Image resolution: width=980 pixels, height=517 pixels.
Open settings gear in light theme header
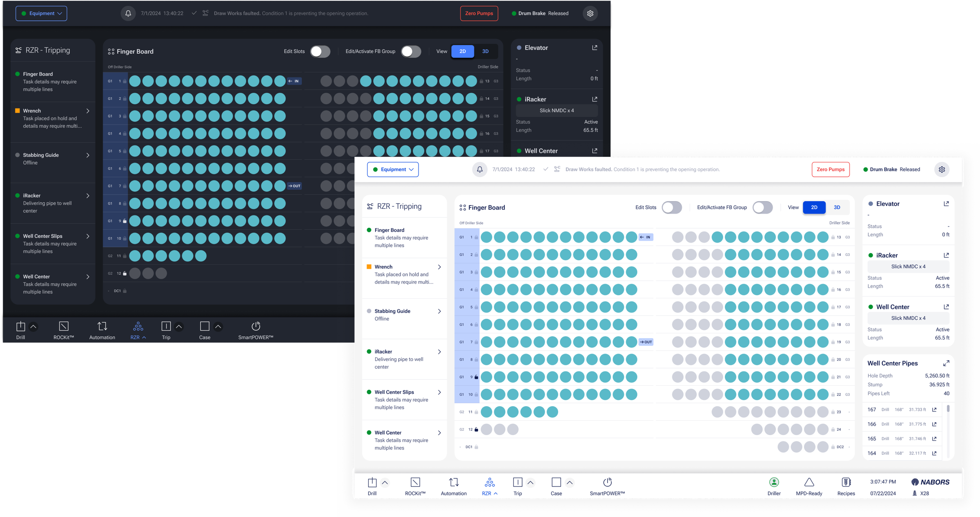942,169
